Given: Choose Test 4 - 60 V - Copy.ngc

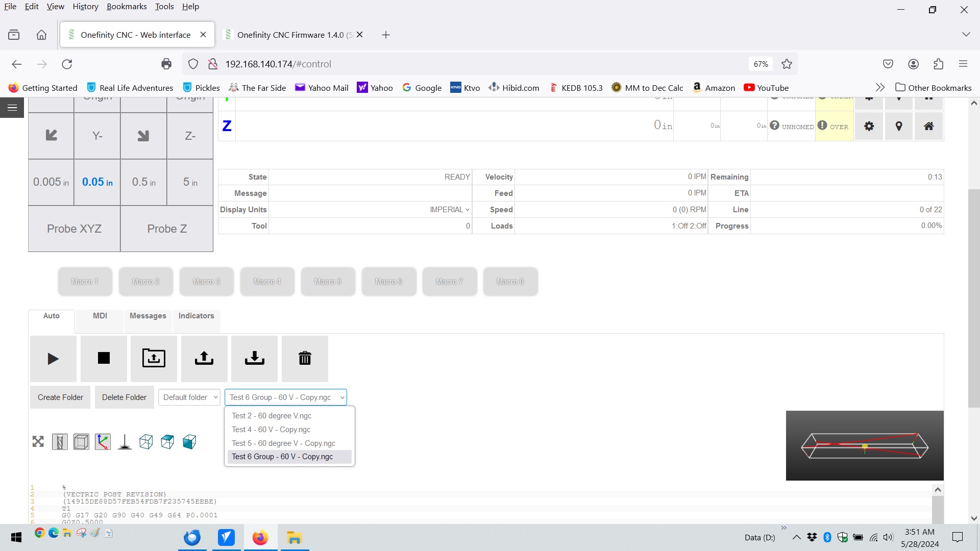Looking at the screenshot, I should pyautogui.click(x=271, y=430).
